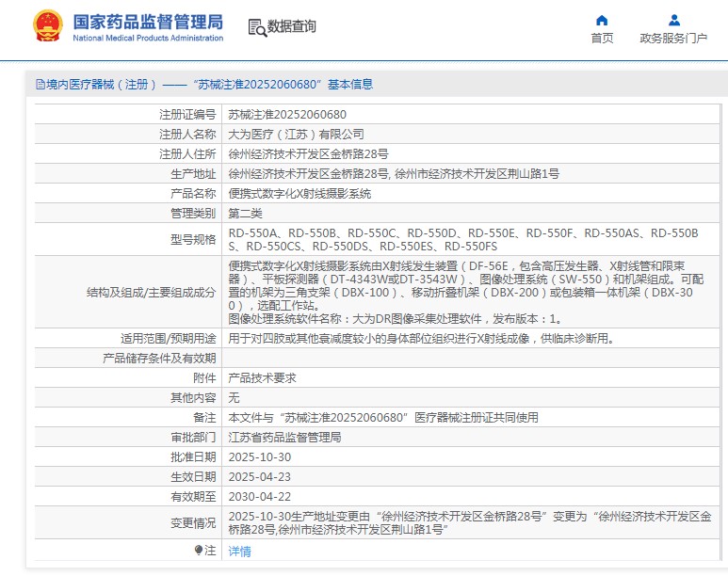The image size is (728, 576).
Task: Click the 数据查询 text label
Action: (292, 26)
